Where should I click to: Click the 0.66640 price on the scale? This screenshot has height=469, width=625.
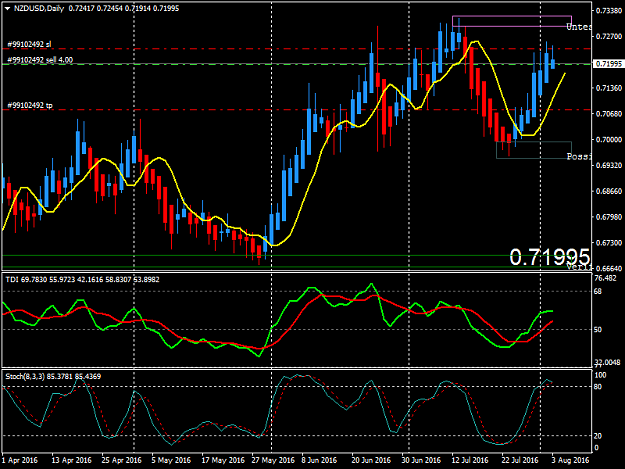[x=609, y=268]
